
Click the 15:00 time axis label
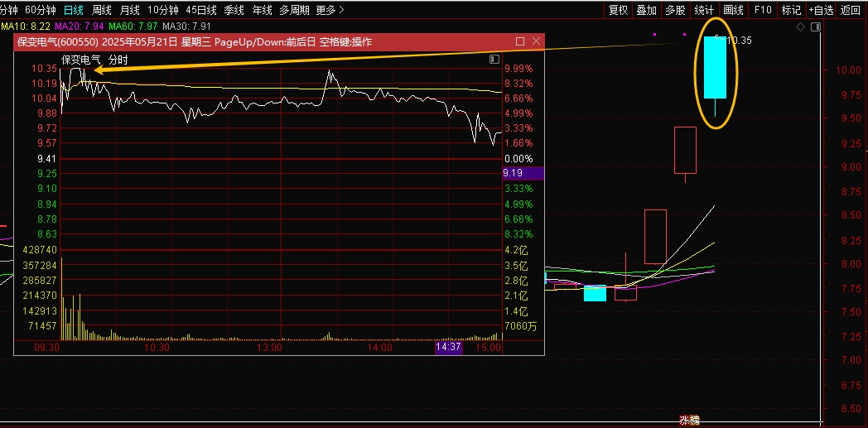click(x=489, y=347)
